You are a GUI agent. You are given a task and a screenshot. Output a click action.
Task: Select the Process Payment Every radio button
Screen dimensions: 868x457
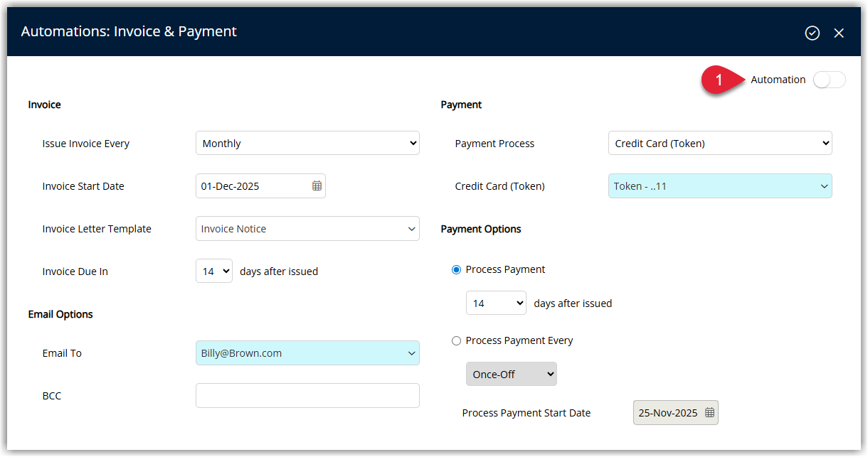[456, 341]
